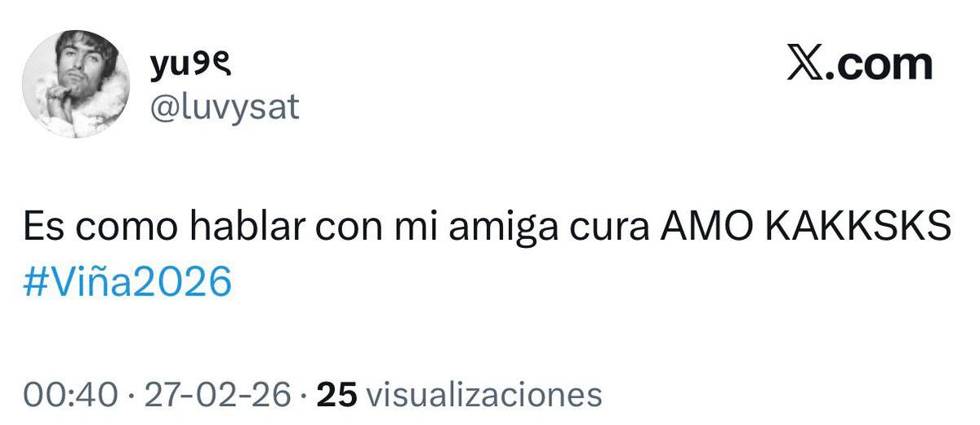980x425 pixels.
Task: Click the tweet text starting with Es como
Action: pyautogui.click(x=488, y=227)
